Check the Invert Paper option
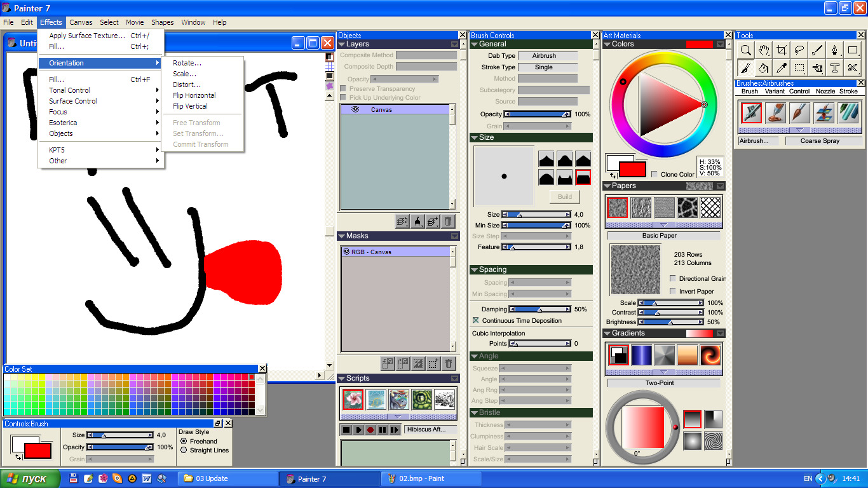Screen dimensions: 868x488 pos(673,291)
